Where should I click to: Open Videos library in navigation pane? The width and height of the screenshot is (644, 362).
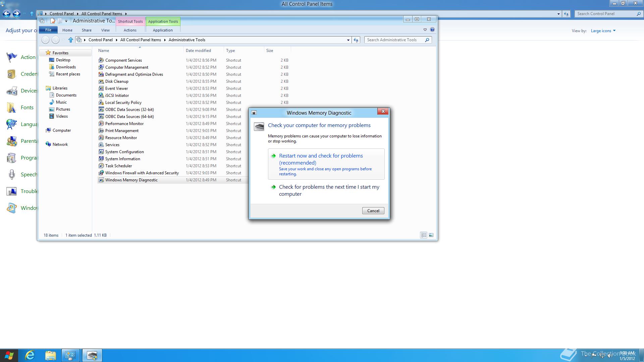[x=62, y=116]
